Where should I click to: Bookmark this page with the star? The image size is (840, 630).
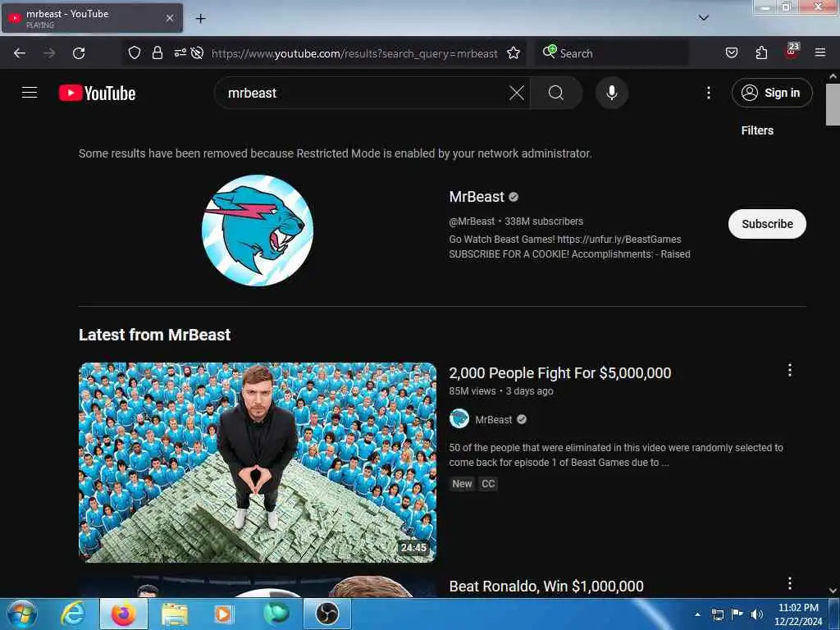[x=514, y=52]
